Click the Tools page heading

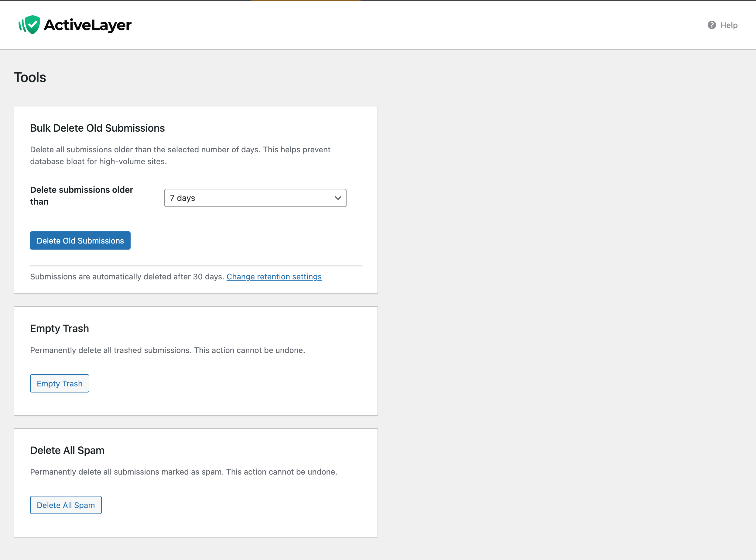click(x=30, y=77)
